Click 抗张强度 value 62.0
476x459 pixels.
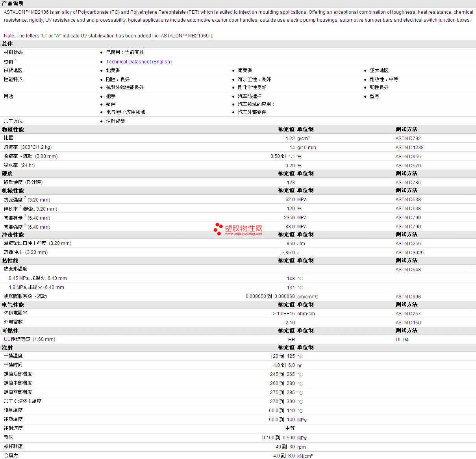(290, 200)
